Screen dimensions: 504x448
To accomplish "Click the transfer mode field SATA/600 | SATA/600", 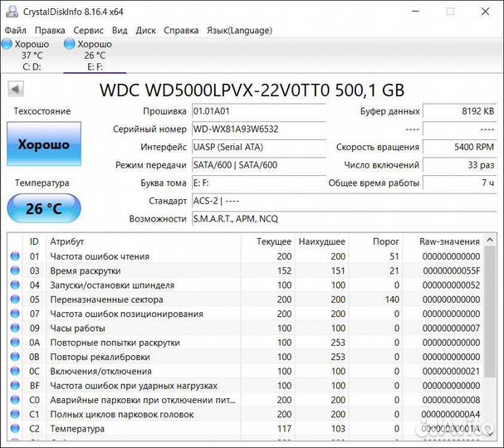I will point(259,165).
